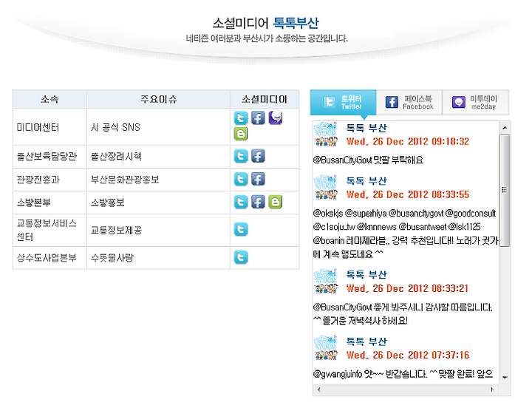Open the 미디어센터 Facebook icon
This screenshot has height=408, width=532.
click(x=258, y=118)
